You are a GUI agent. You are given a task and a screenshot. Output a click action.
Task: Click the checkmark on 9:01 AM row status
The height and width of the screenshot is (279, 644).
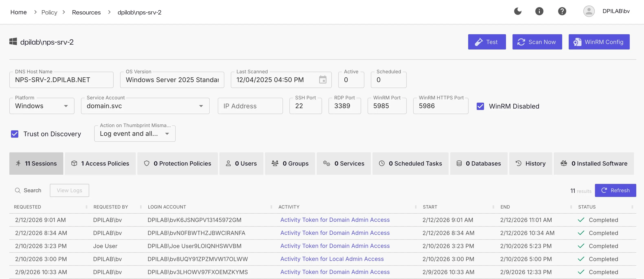coord(581,220)
